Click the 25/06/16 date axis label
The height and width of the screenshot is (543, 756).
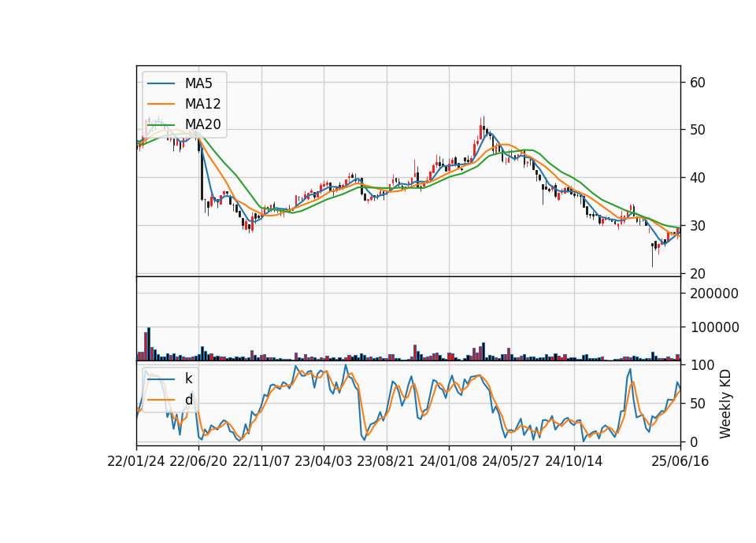click(680, 461)
